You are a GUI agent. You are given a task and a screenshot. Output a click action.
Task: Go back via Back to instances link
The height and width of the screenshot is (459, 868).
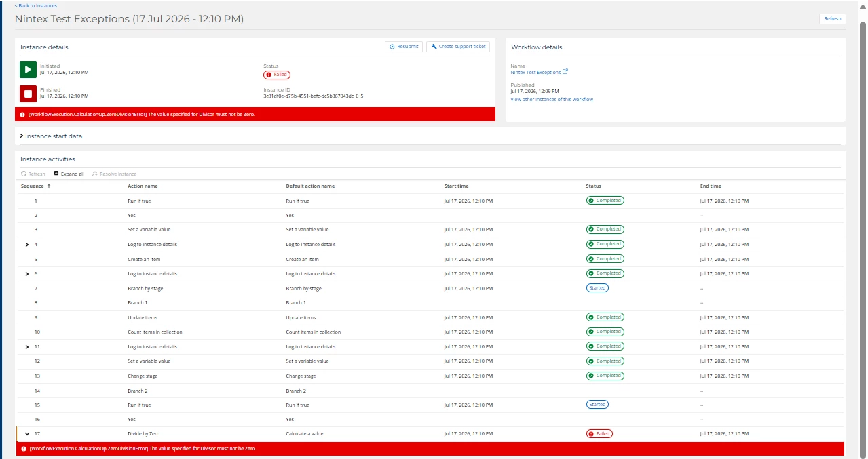click(x=36, y=5)
